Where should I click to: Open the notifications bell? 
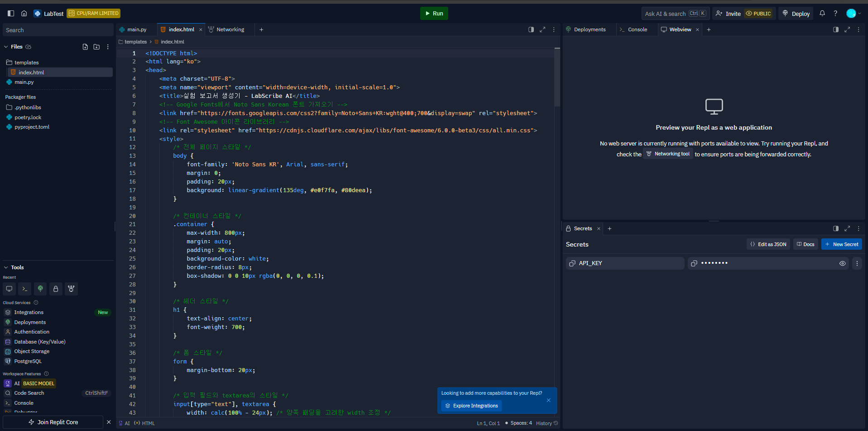pos(822,14)
